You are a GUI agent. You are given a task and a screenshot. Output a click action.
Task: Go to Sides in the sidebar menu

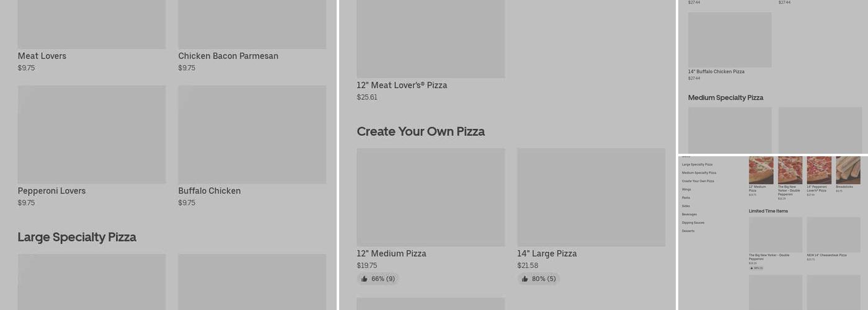pyautogui.click(x=686, y=206)
